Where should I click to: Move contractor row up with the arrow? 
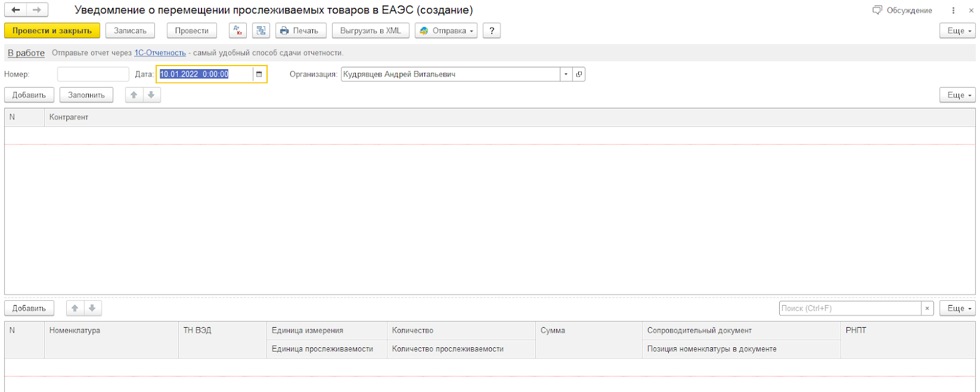[x=134, y=95]
